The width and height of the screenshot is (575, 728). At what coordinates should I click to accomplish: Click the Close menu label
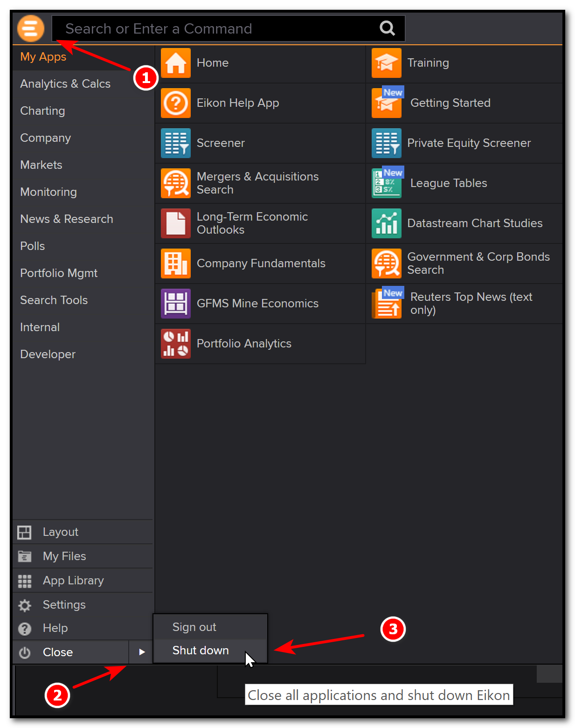click(x=58, y=652)
